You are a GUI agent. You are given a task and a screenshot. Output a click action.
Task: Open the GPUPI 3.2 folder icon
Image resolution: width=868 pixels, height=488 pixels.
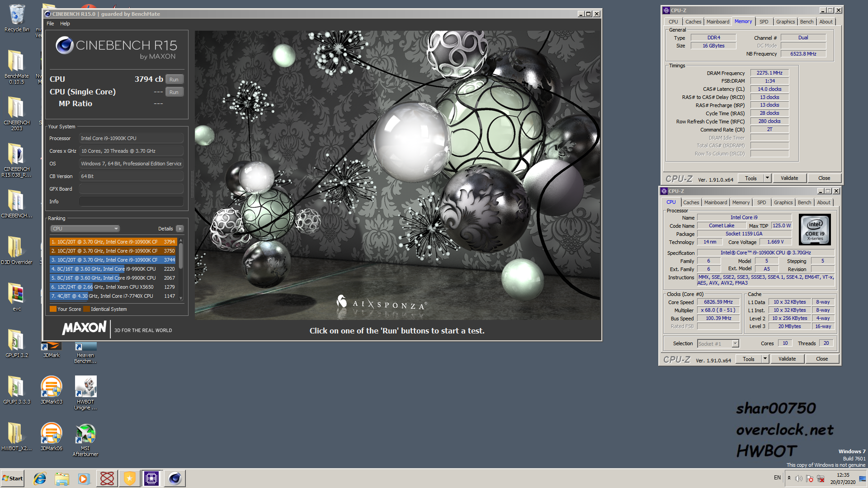click(x=16, y=343)
